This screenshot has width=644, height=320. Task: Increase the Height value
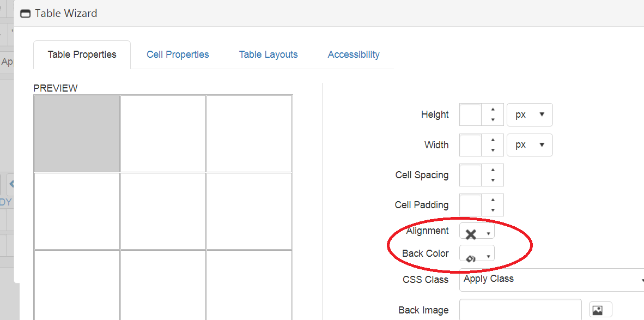[x=493, y=110]
